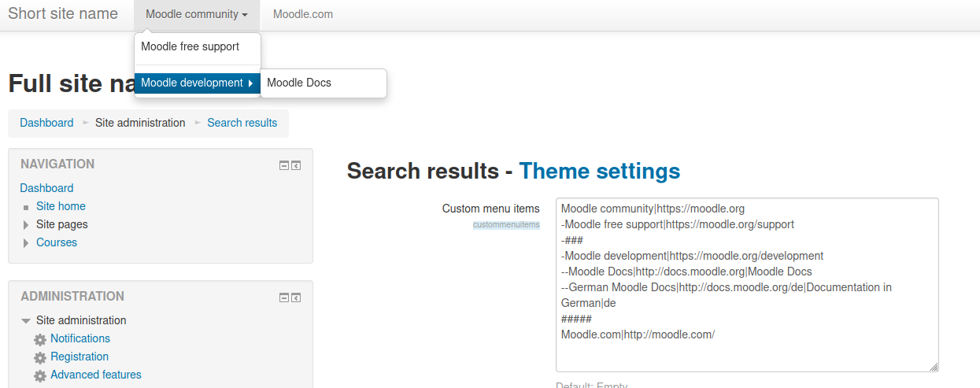The image size is (980, 388).
Task: Collapse the Administration block with hide icon
Action: tap(284, 297)
